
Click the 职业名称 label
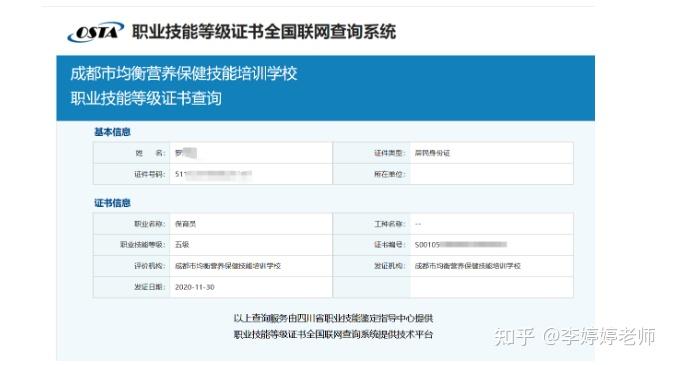150,224
